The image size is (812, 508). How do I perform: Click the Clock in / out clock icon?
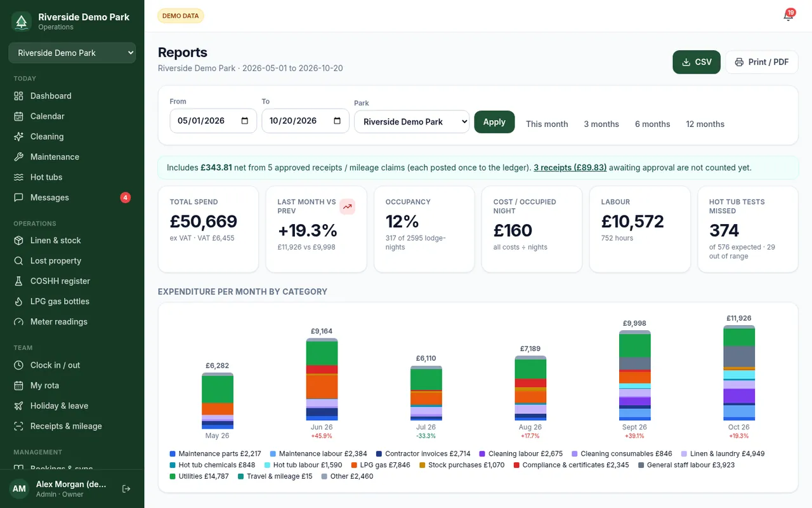pos(18,365)
